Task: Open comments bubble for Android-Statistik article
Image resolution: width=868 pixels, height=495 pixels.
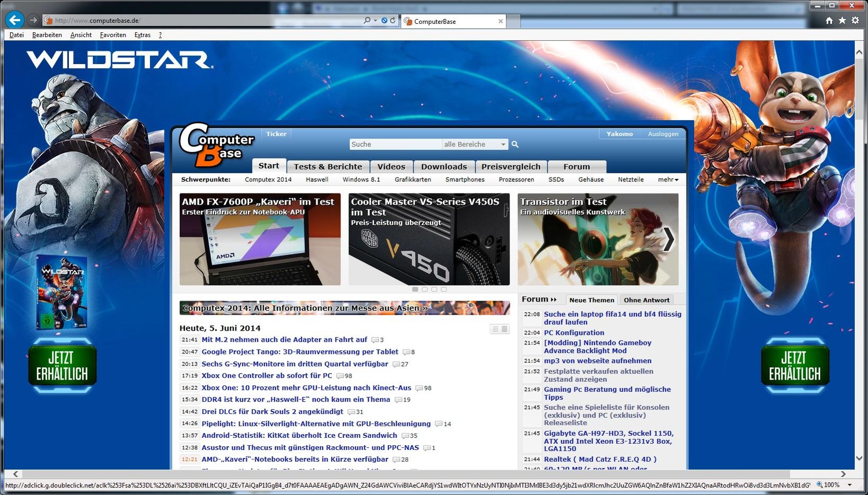Action: point(405,436)
